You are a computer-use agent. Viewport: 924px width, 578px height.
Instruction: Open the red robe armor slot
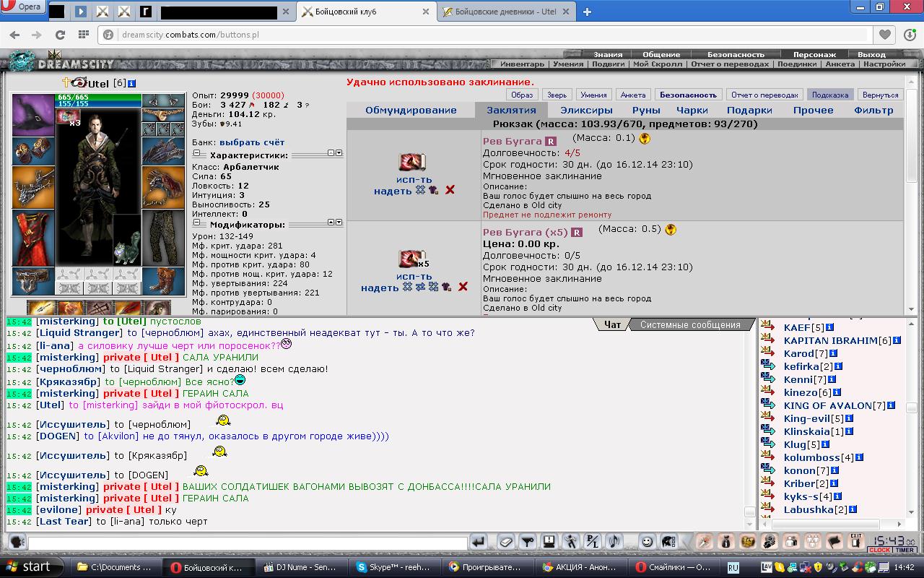[32, 238]
